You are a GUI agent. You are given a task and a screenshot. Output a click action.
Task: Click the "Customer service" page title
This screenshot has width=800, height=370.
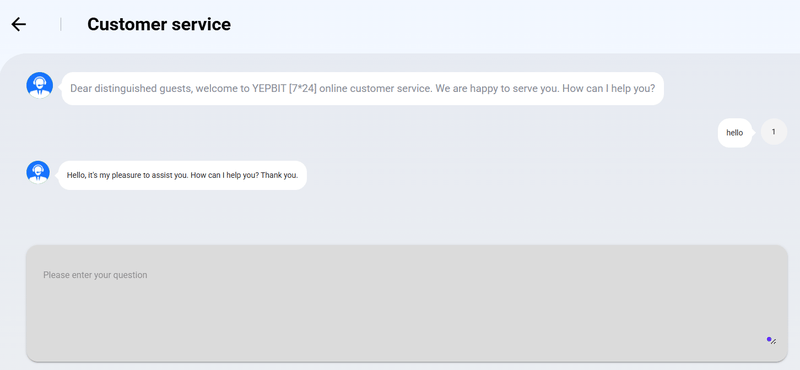(x=159, y=24)
